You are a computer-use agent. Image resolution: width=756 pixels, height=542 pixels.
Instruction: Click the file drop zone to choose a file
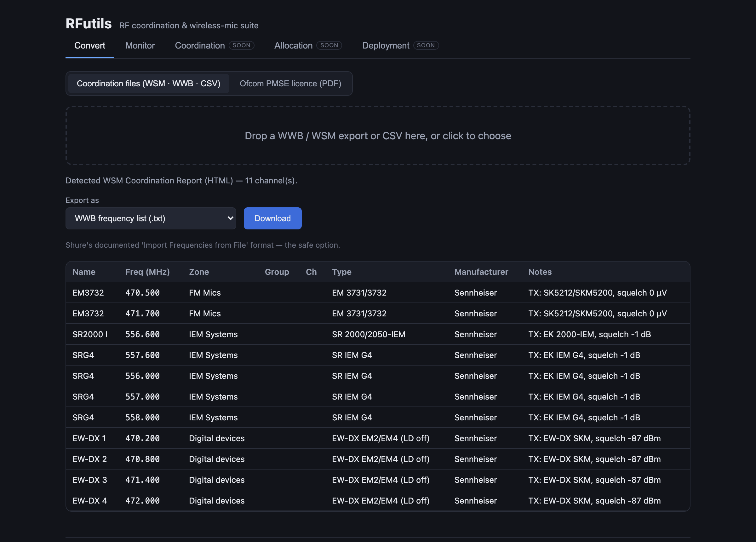(378, 136)
